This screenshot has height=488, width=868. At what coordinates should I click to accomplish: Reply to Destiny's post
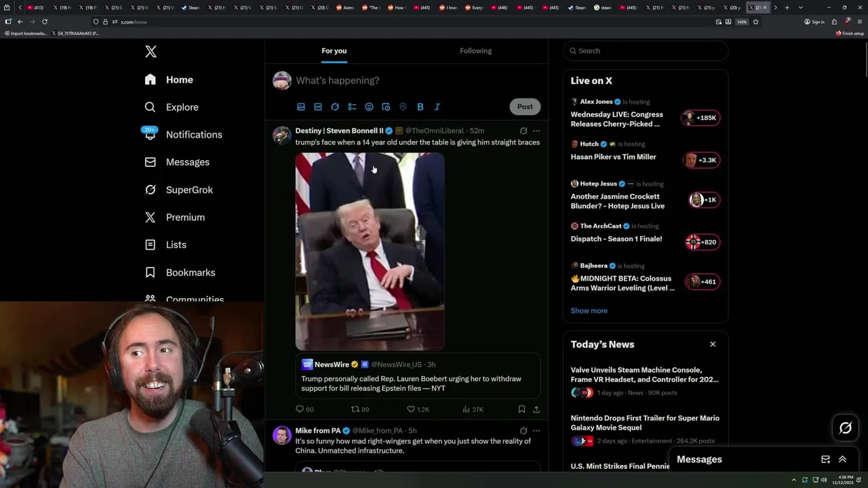pos(304,409)
